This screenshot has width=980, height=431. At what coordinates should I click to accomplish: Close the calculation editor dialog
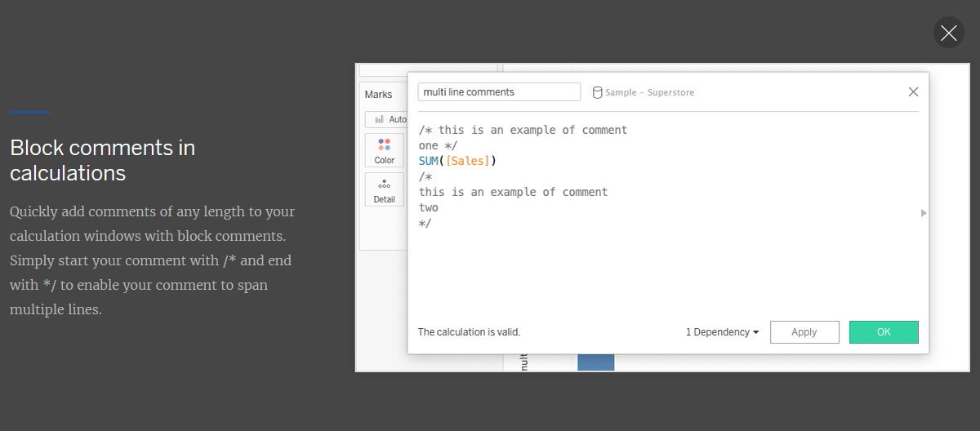click(913, 92)
